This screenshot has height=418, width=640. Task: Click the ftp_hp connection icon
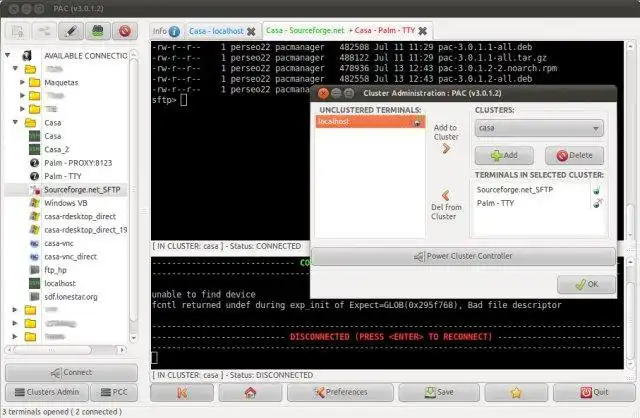click(x=35, y=270)
